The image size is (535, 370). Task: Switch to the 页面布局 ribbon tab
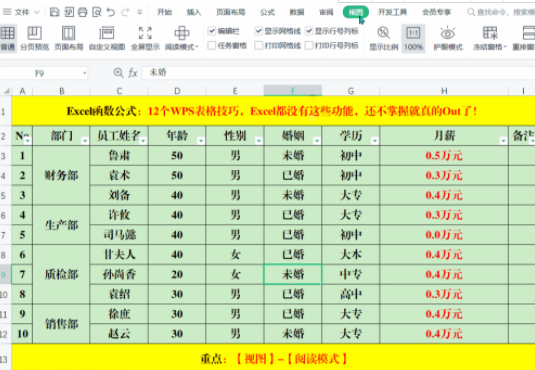click(231, 12)
